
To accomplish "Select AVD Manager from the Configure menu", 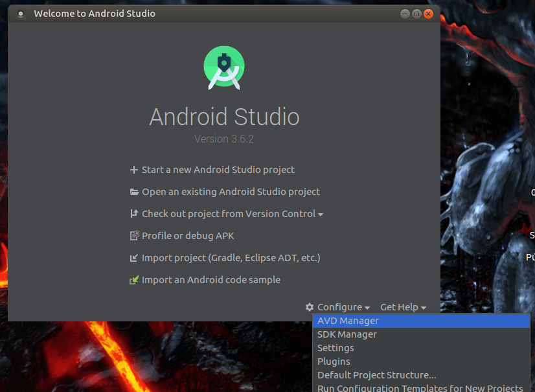I will pyautogui.click(x=348, y=320).
